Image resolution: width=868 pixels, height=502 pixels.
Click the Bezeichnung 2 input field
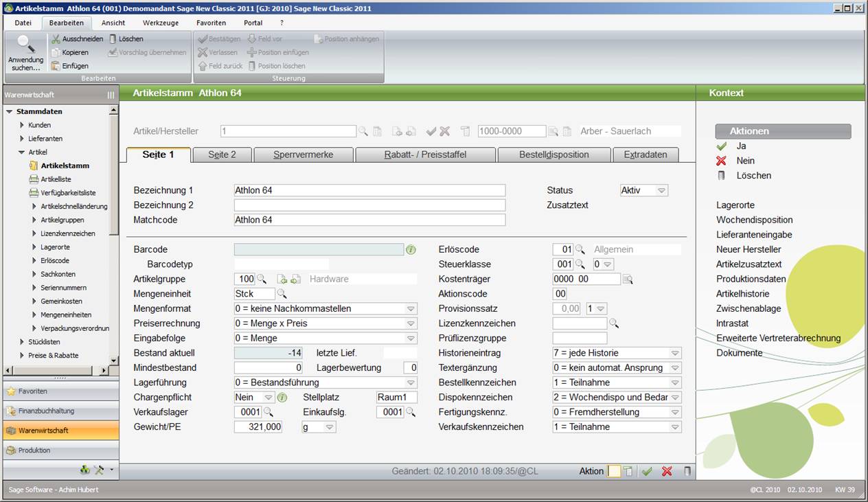369,205
